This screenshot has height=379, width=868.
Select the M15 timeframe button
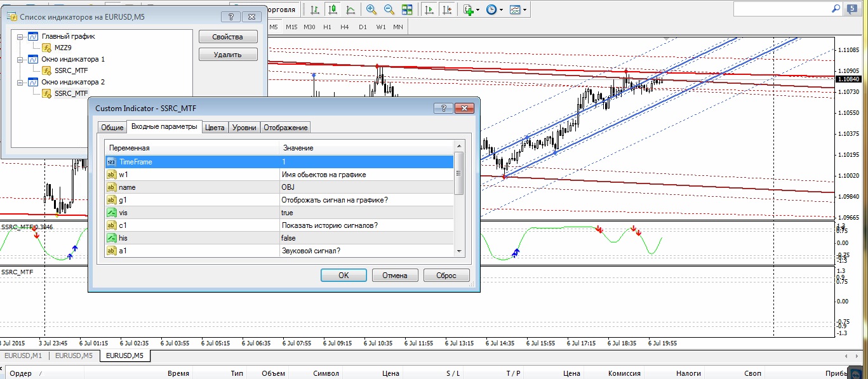tap(291, 27)
